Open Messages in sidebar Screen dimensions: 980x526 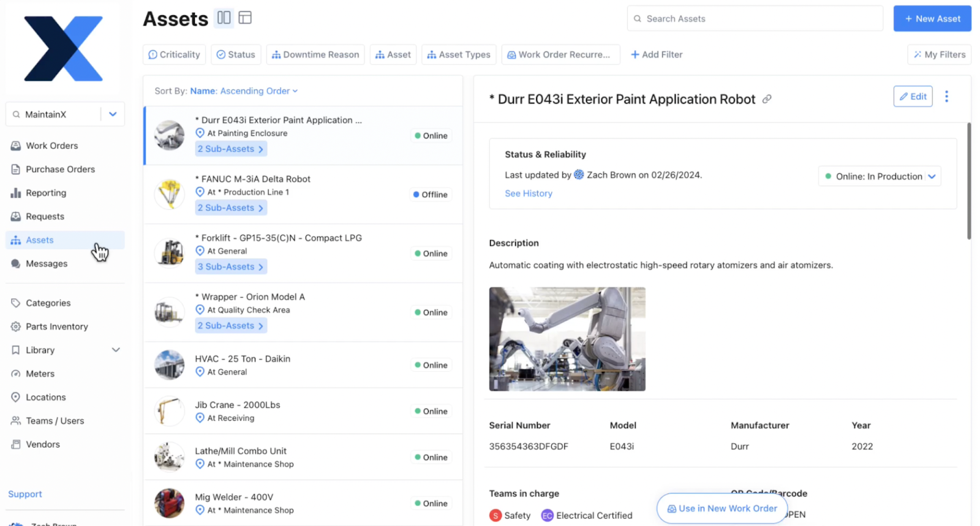coord(65,263)
